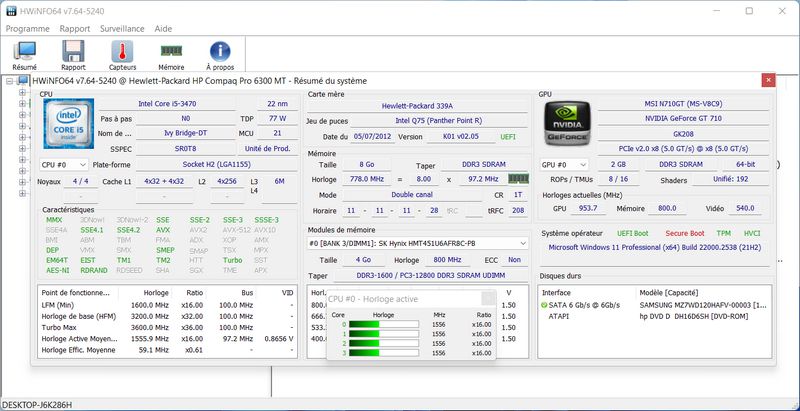Click the memory mode Double canal field

(x=412, y=195)
